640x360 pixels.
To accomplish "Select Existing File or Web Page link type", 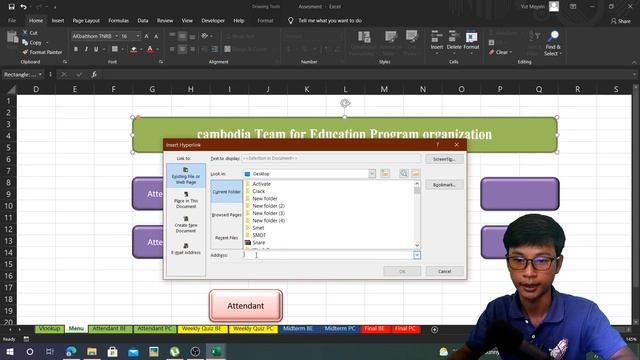I will (x=186, y=176).
